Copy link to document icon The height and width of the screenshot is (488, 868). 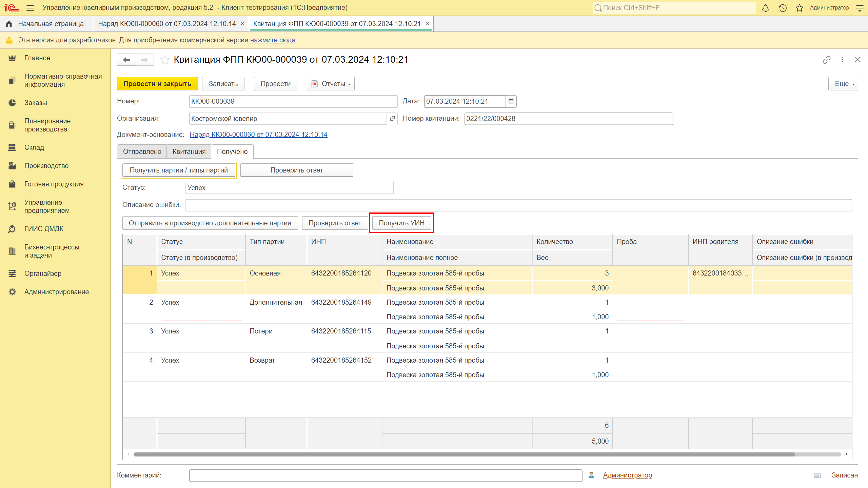click(x=827, y=60)
